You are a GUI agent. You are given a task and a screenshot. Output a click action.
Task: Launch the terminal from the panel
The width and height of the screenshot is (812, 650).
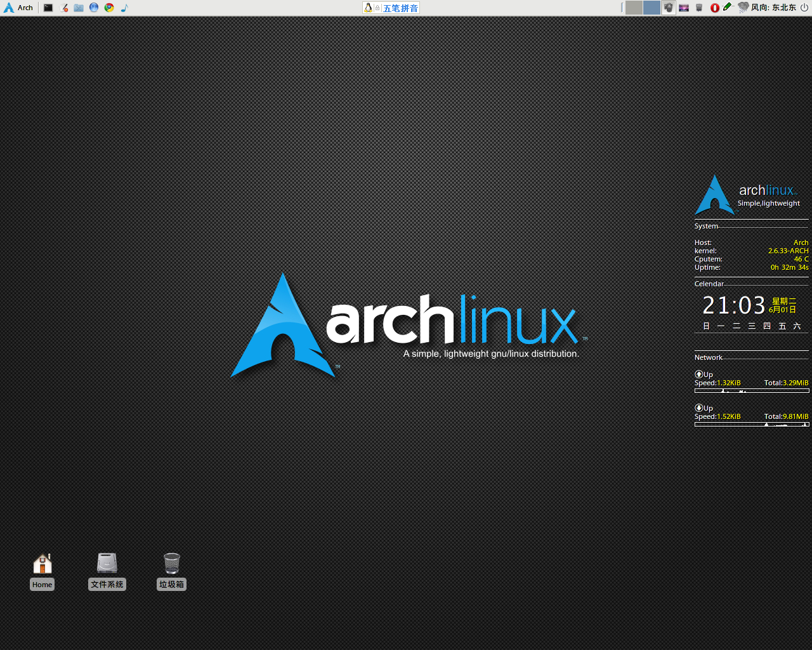click(48, 8)
